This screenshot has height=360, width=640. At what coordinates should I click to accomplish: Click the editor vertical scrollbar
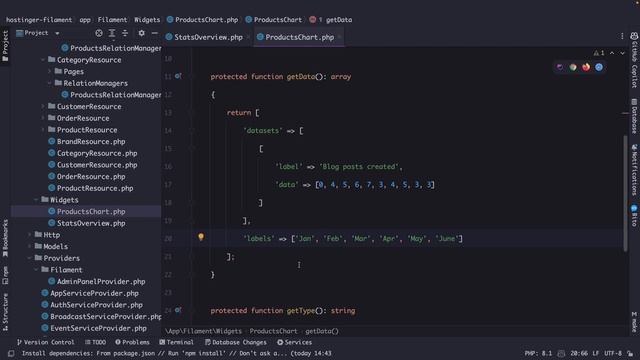625,193
